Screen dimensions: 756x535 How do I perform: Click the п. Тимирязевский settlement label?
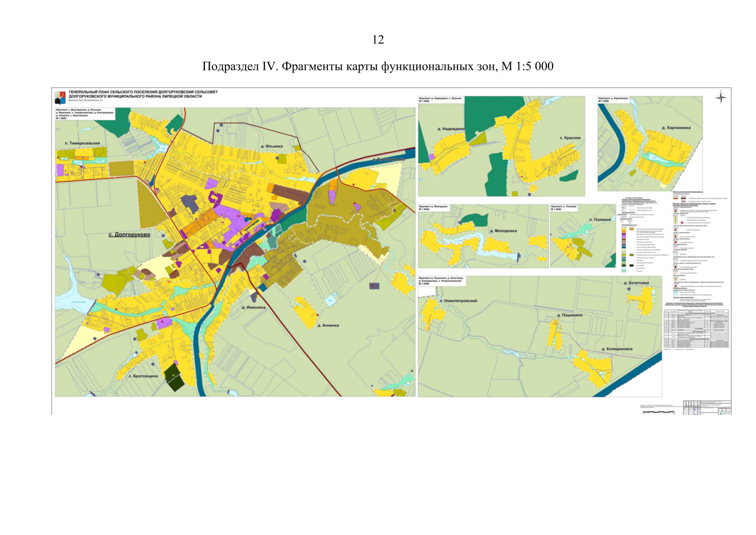tap(82, 143)
